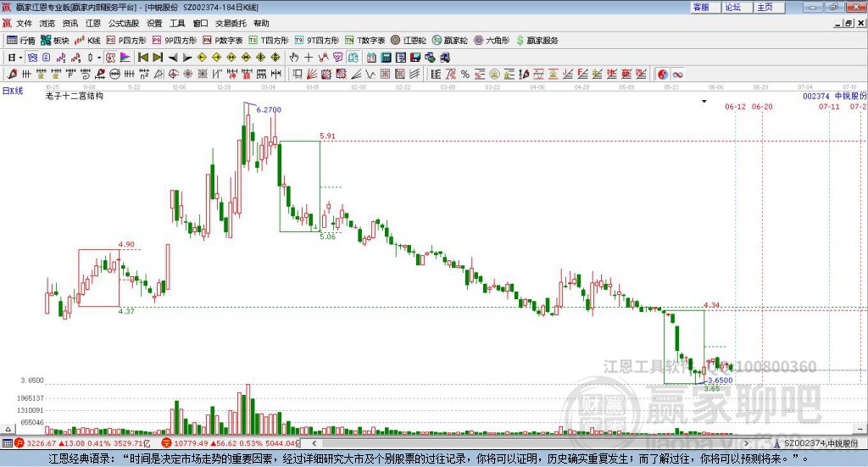868x467 pixels.
Task: Open the 六角形 hexagon tool
Action: (x=492, y=41)
